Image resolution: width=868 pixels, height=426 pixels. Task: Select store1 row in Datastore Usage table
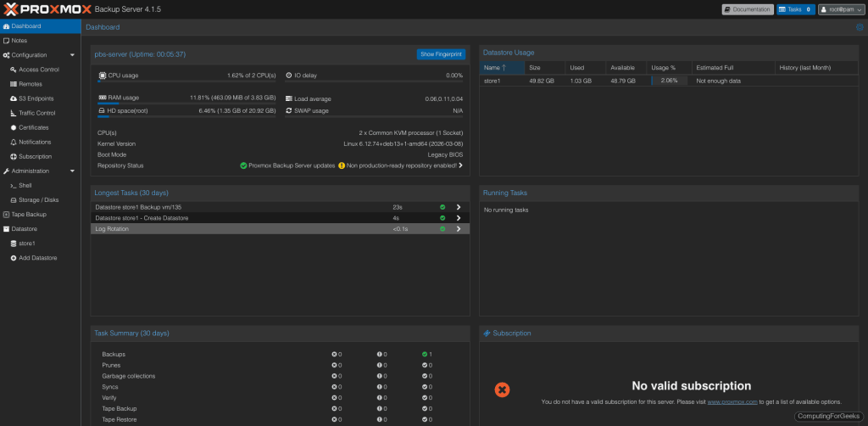(669, 81)
